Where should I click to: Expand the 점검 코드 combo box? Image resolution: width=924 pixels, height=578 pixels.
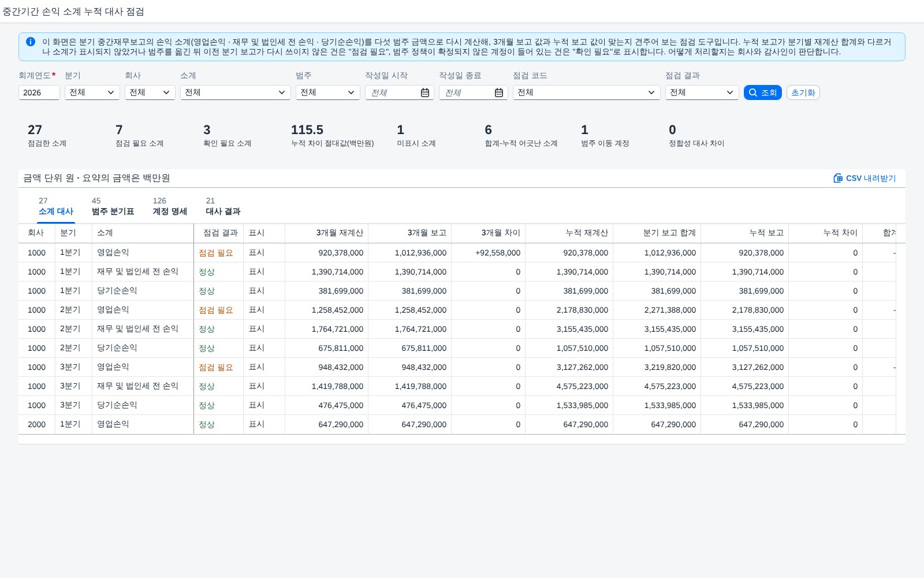coord(587,92)
